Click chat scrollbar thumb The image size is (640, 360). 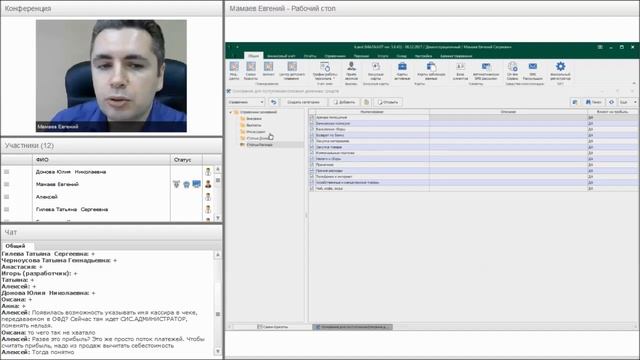(218, 314)
